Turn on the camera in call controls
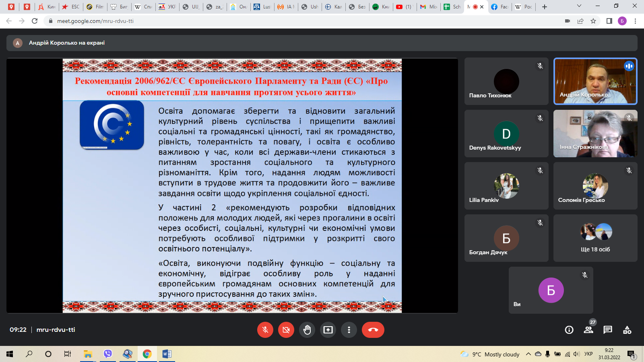644x362 pixels. tap(286, 330)
